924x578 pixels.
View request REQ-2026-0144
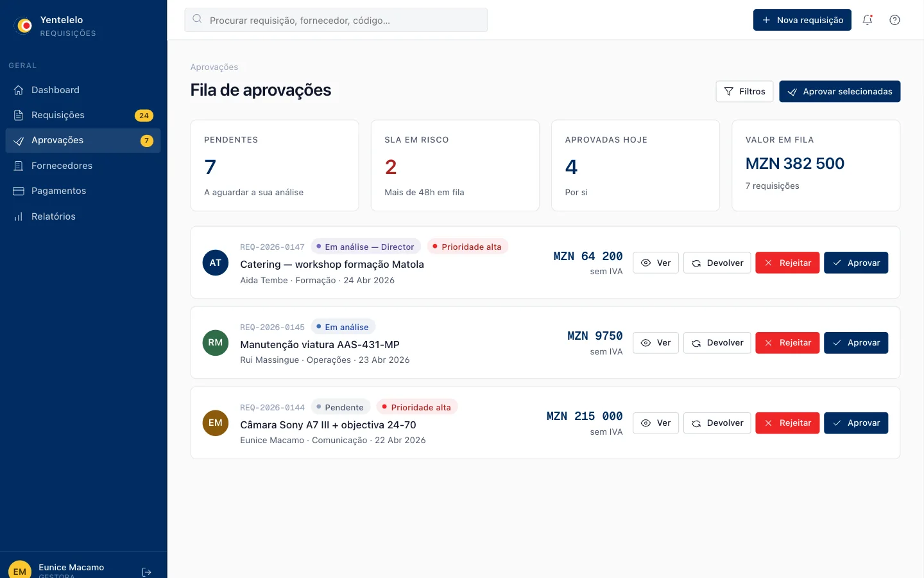pyautogui.click(x=656, y=423)
